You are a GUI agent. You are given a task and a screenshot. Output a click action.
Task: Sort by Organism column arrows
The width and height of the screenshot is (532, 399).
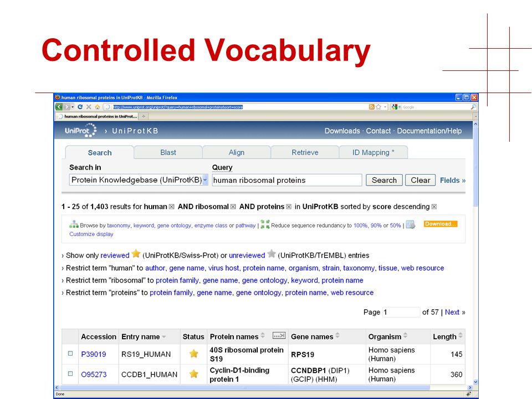tap(406, 336)
